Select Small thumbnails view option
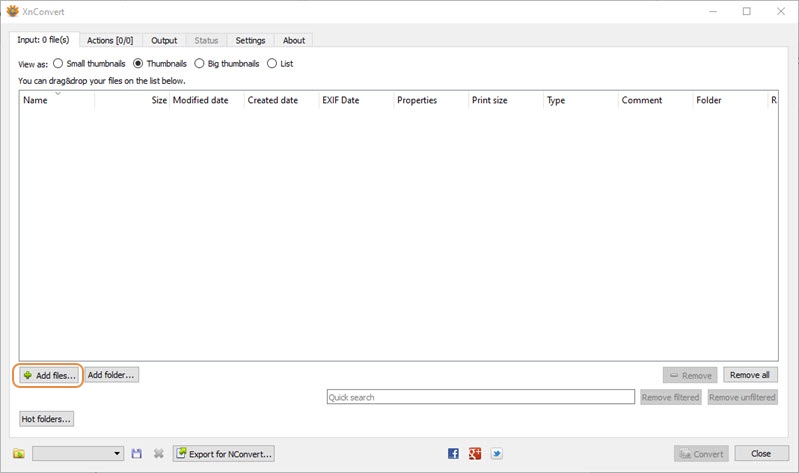Viewport: 799px width, 473px height. coord(58,64)
